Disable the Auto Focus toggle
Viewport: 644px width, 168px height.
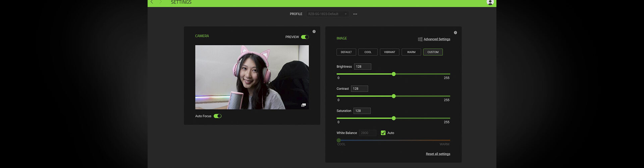(218, 116)
